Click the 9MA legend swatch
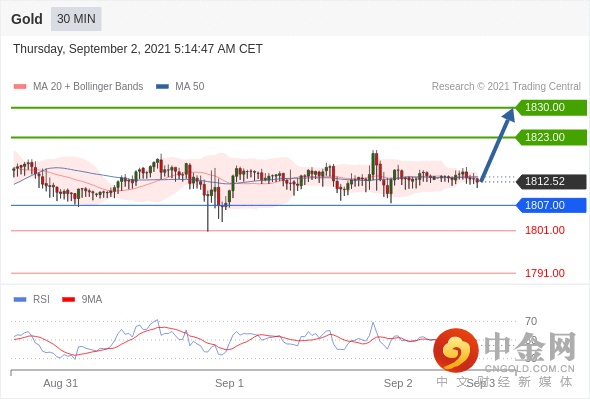The image size is (590, 400). coord(68,300)
